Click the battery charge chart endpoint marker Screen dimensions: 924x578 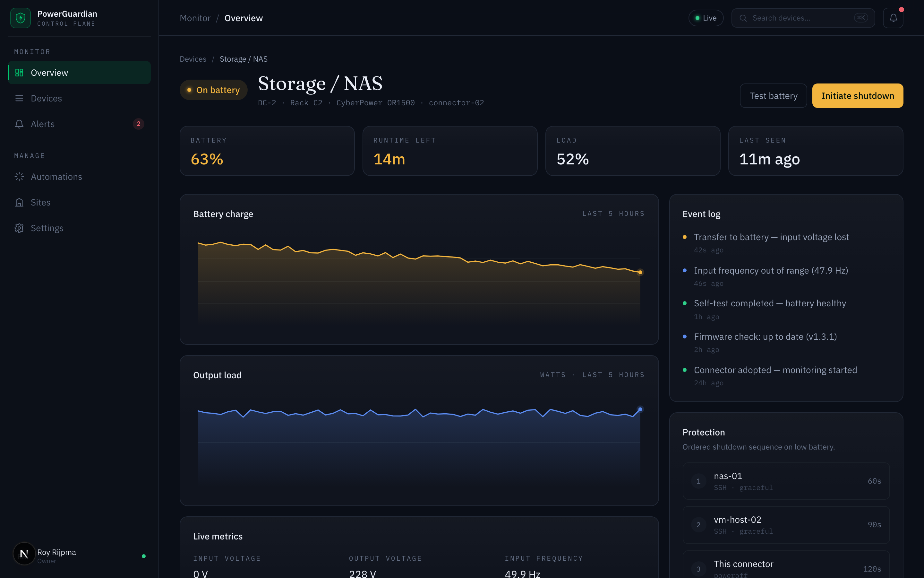click(x=640, y=272)
